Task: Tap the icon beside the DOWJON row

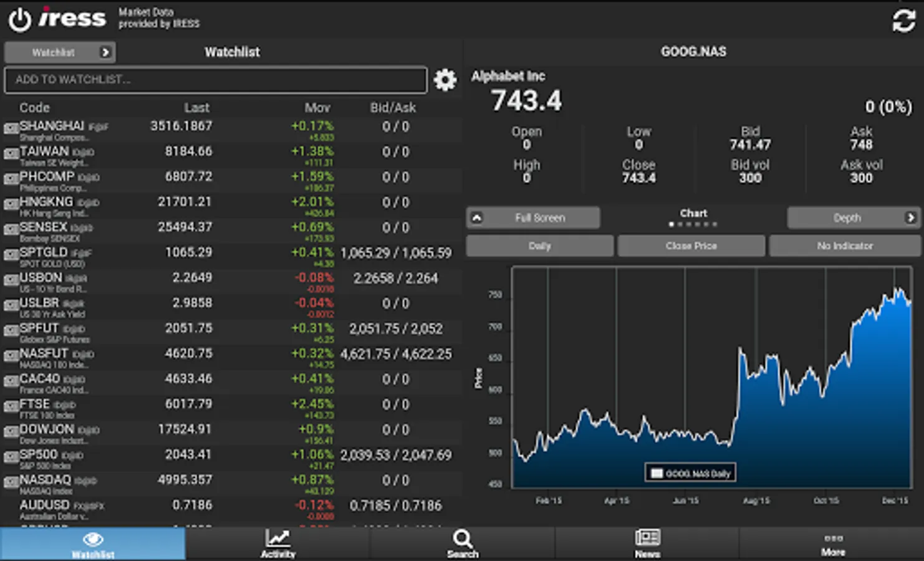Action: [x=11, y=431]
